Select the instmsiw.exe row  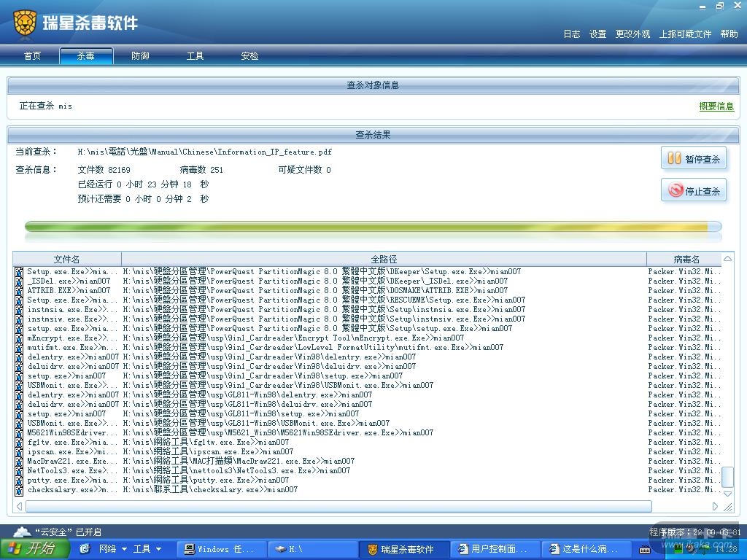click(x=368, y=319)
